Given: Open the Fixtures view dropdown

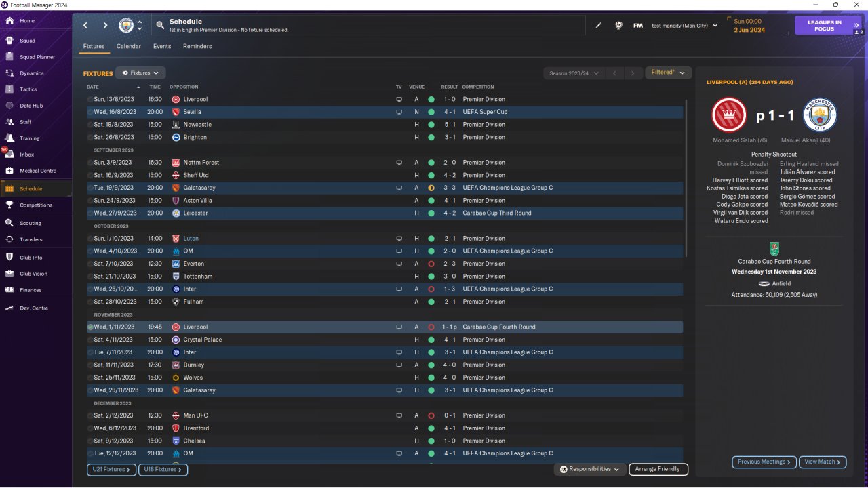Looking at the screenshot, I should (x=140, y=73).
